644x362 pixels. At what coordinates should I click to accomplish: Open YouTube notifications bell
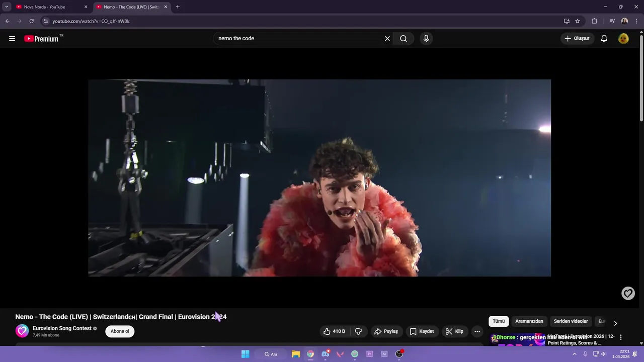tap(604, 39)
